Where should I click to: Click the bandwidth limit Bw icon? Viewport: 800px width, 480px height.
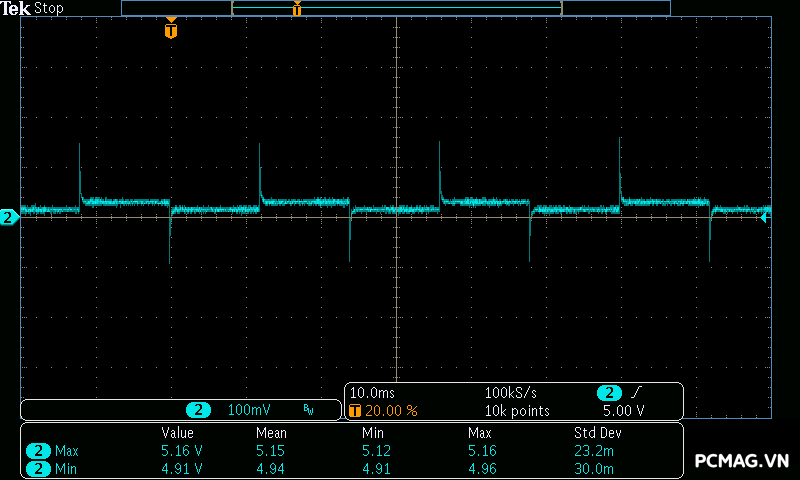308,410
